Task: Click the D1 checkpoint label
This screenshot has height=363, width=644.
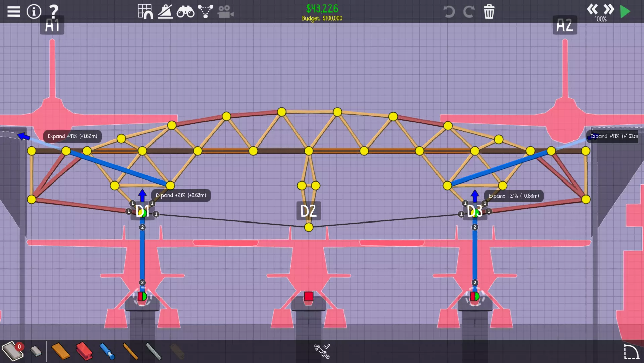Action: (x=142, y=211)
